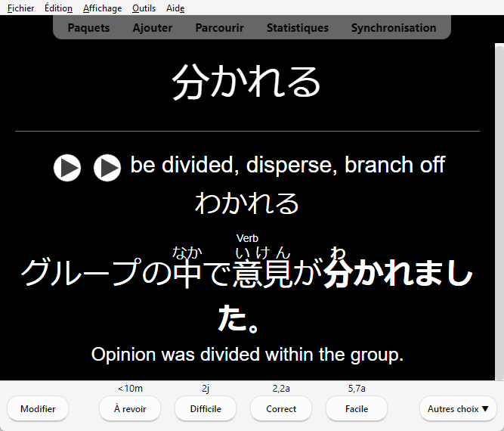The height and width of the screenshot is (431, 504).
Task: Open the Aide menu
Action: 175,8
